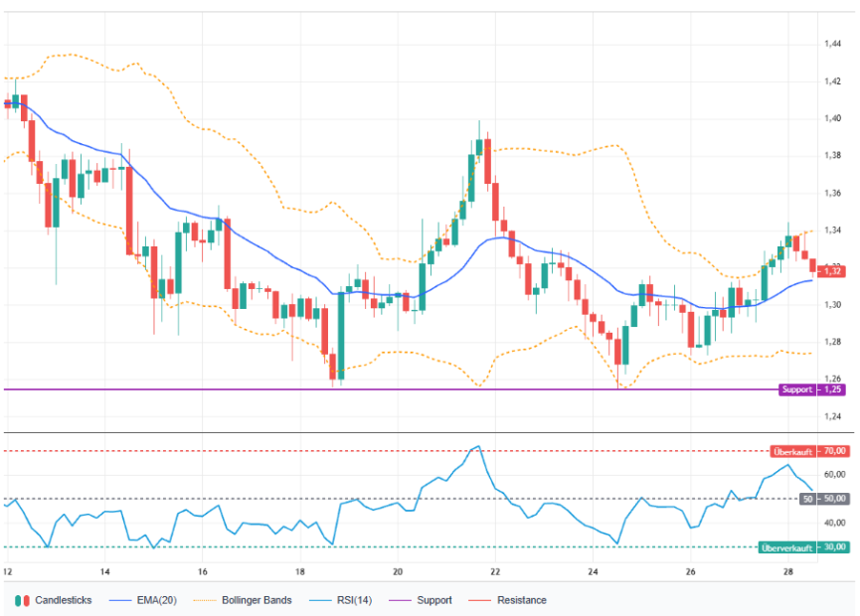The height and width of the screenshot is (616, 860).
Task: Click the 1,36 price axis label
Action: (x=832, y=193)
